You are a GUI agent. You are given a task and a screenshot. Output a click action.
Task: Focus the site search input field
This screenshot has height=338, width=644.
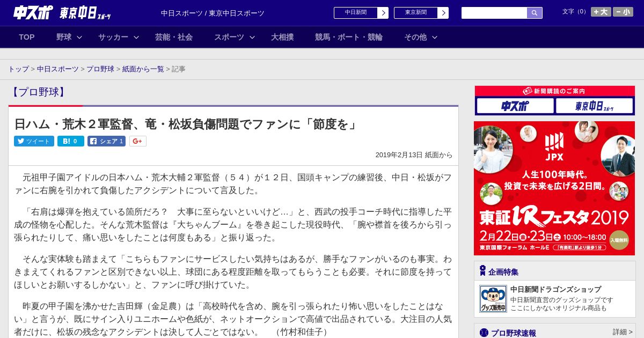point(494,13)
